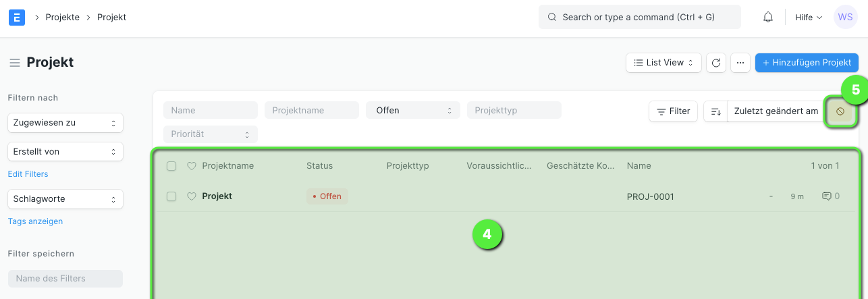The height and width of the screenshot is (299, 868).
Task: Open the Zugewiesen zu dropdown
Action: tap(65, 123)
